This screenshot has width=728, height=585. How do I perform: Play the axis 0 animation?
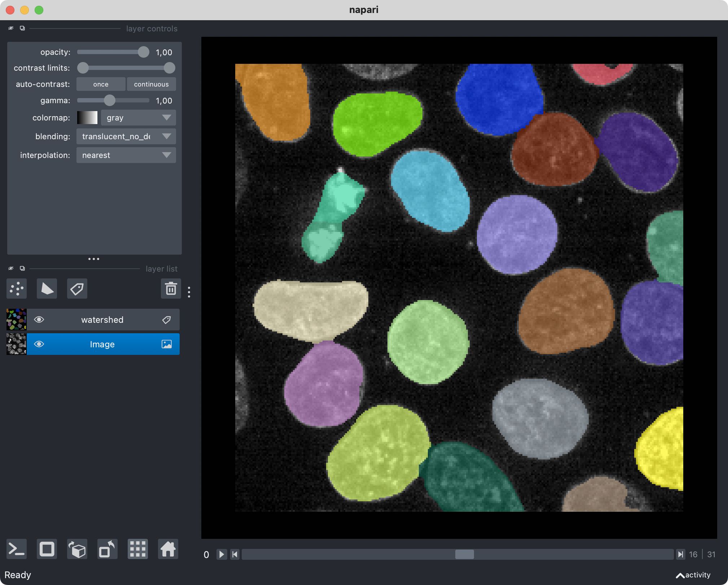point(222,554)
